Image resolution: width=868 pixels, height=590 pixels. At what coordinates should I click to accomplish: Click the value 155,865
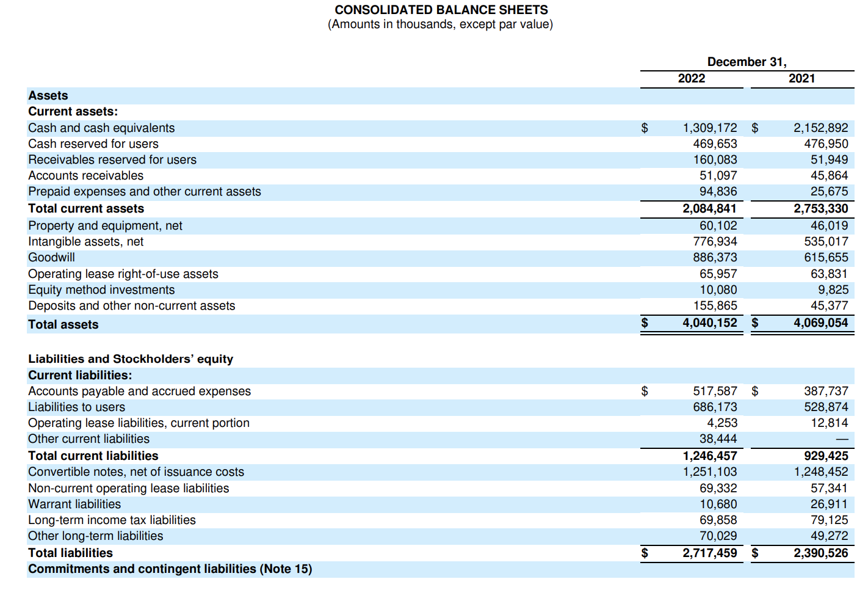(715, 305)
